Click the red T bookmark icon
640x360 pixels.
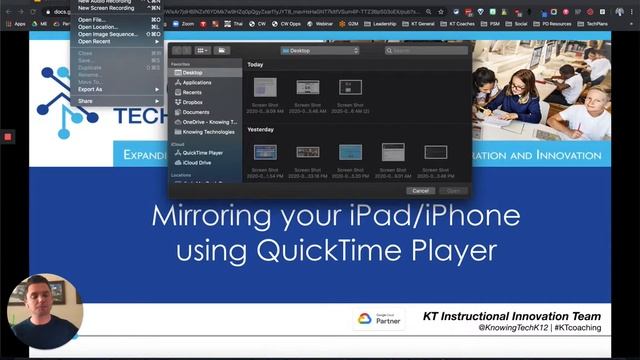(203, 24)
